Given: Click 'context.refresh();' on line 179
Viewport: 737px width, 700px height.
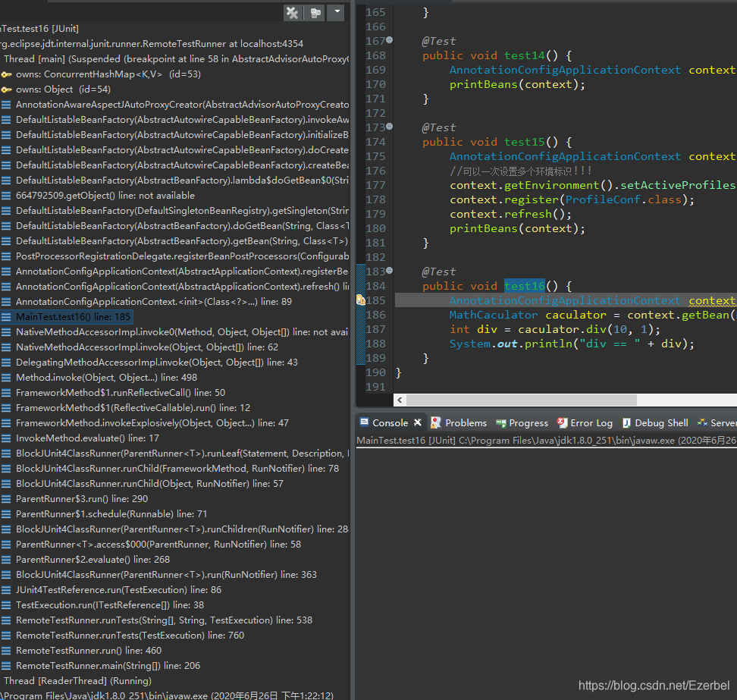Looking at the screenshot, I should [x=510, y=214].
